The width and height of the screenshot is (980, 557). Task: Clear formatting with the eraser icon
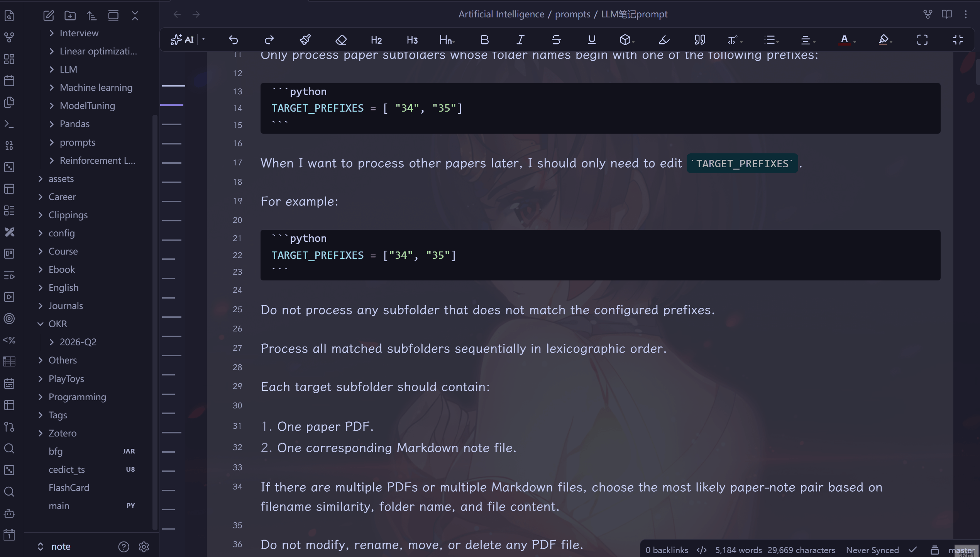point(341,39)
